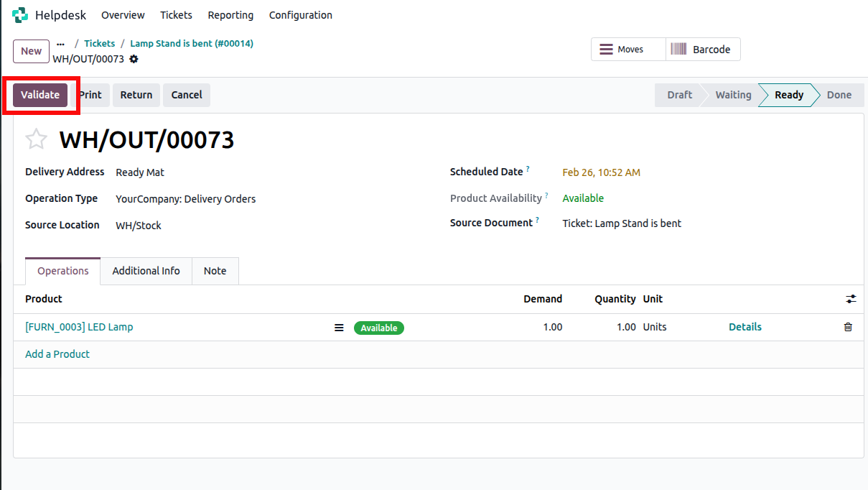Open the Barcode smart button
Viewport: 868px width, 490px height.
coord(702,50)
